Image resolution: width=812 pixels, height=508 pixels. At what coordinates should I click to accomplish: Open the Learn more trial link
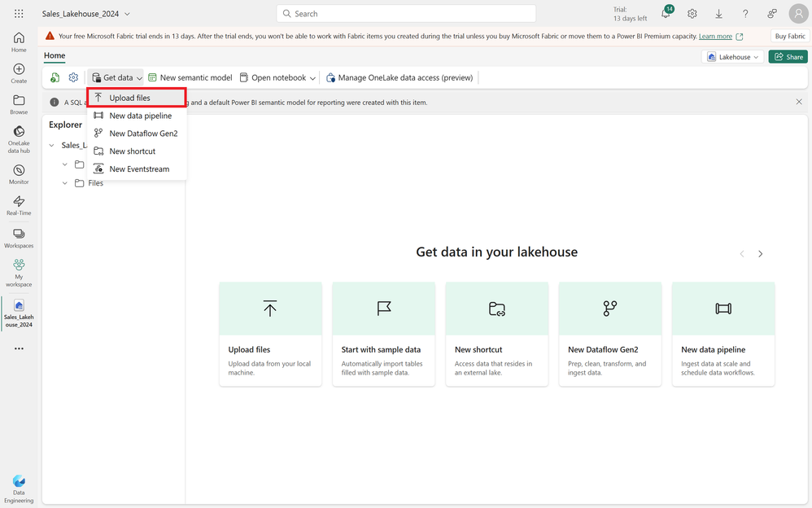715,37
